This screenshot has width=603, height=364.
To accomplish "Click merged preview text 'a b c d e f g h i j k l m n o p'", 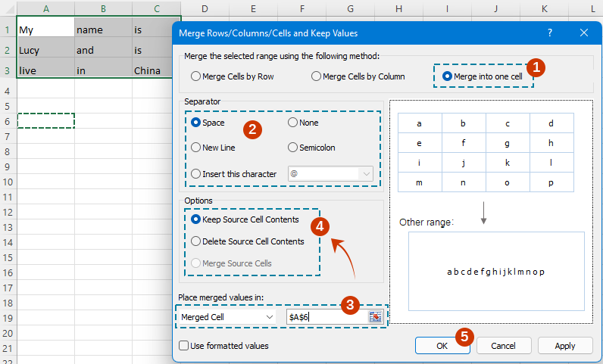I will [495, 272].
